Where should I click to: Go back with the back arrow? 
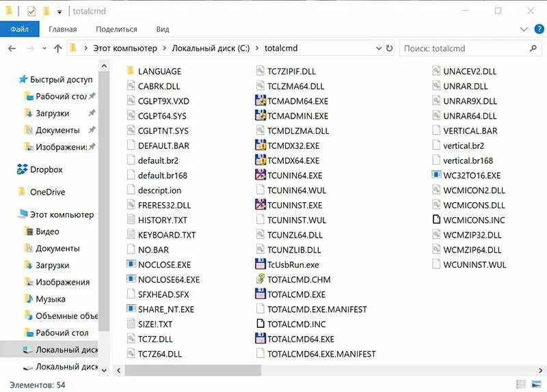click(12, 48)
